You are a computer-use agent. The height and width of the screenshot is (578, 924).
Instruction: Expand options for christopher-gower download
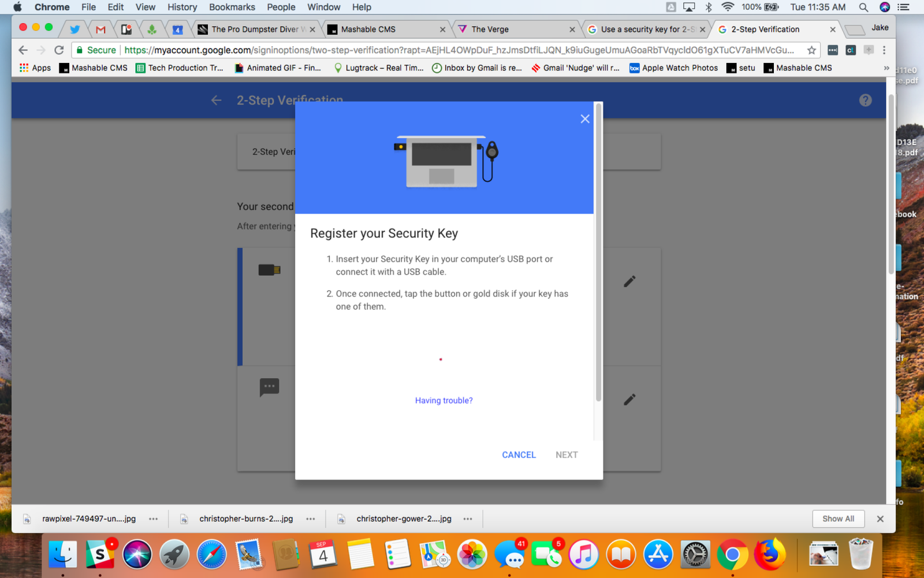pos(468,519)
